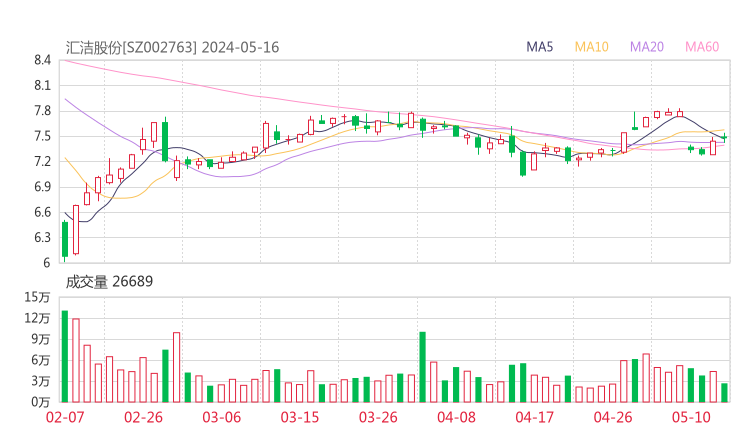This screenshot has height=440, width=740.
Task: Click the last green volume bar at chart end
Action: (724, 393)
